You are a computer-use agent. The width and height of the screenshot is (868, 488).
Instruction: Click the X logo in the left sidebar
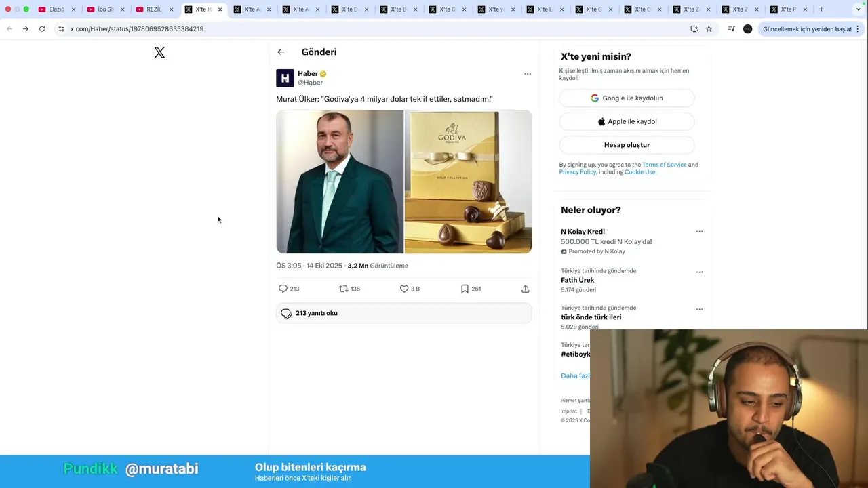click(x=159, y=52)
